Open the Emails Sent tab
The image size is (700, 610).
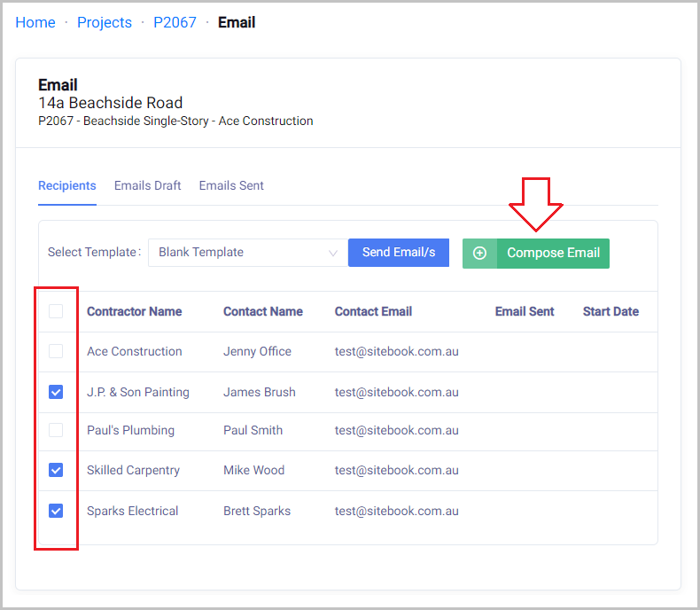[x=231, y=185]
